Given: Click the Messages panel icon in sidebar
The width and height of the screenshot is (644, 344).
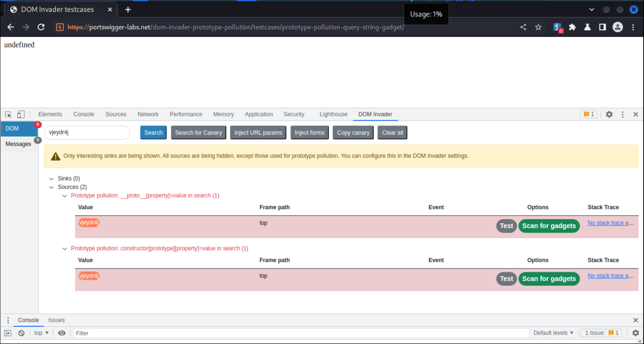Looking at the screenshot, I should click(x=18, y=144).
